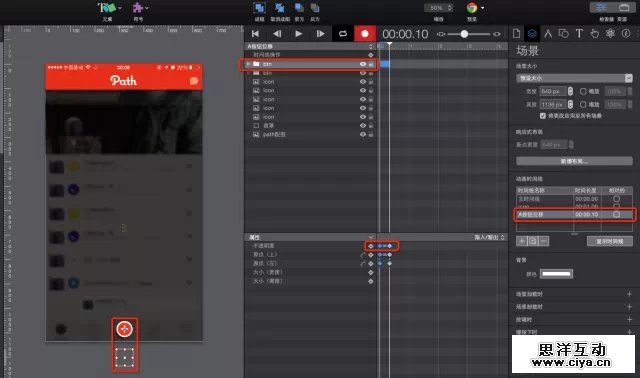Open the 预设大小 scene size dropdown
The image size is (640, 378).
pos(574,78)
